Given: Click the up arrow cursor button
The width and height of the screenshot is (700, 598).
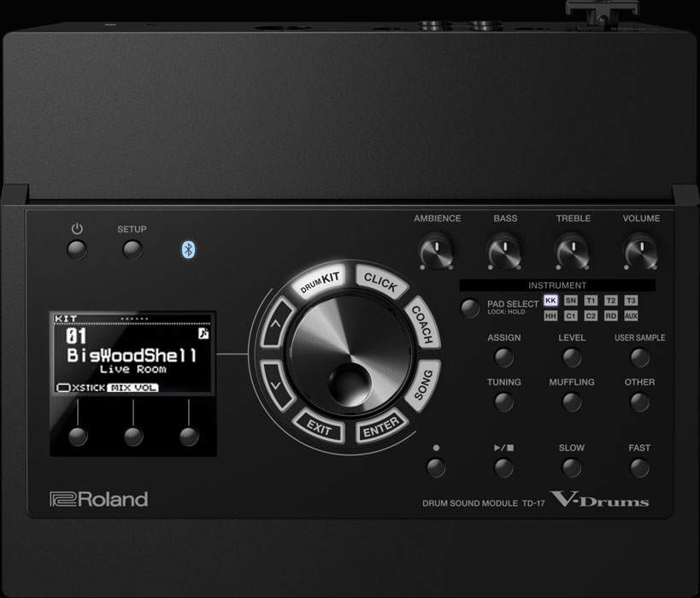Looking at the screenshot, I should coord(276,323).
